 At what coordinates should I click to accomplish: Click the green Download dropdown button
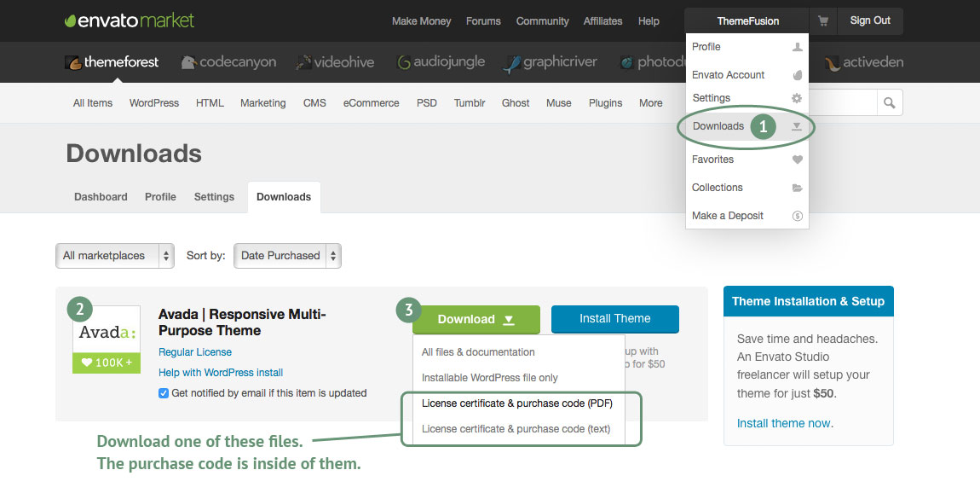(x=476, y=319)
